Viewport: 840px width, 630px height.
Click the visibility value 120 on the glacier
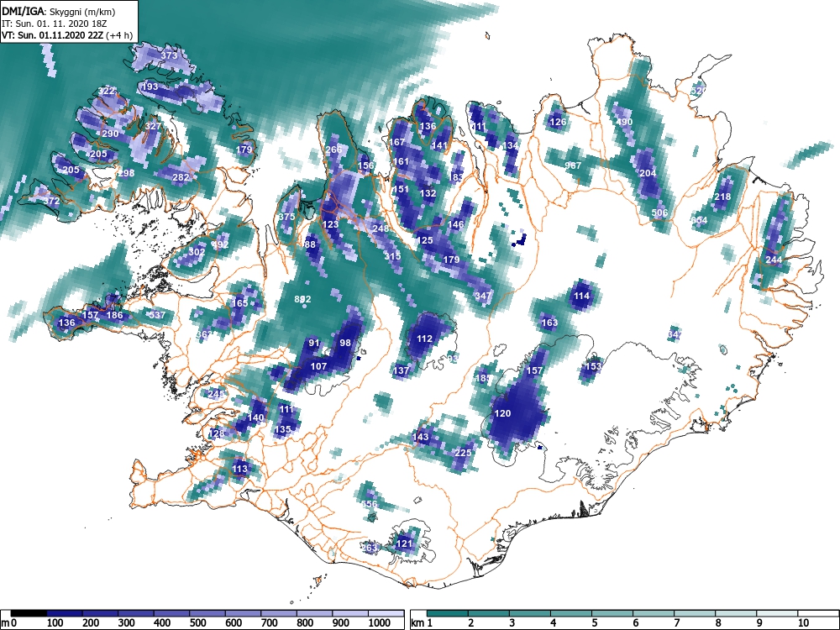pyautogui.click(x=502, y=413)
